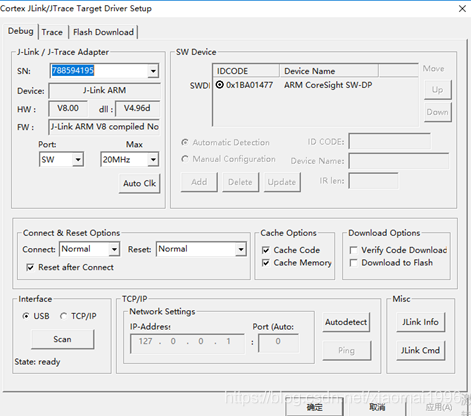
Task: Select the TCP/IP interface radio button
Action: 63,316
